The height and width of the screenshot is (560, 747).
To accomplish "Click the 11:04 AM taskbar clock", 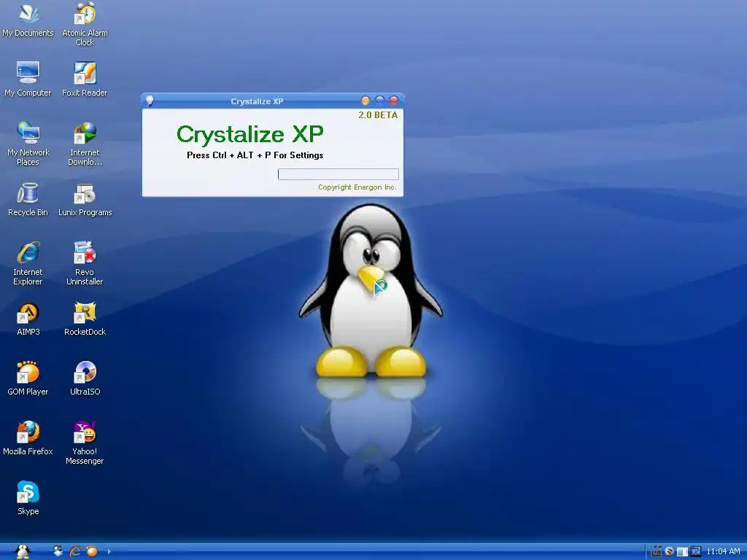I will point(723,551).
